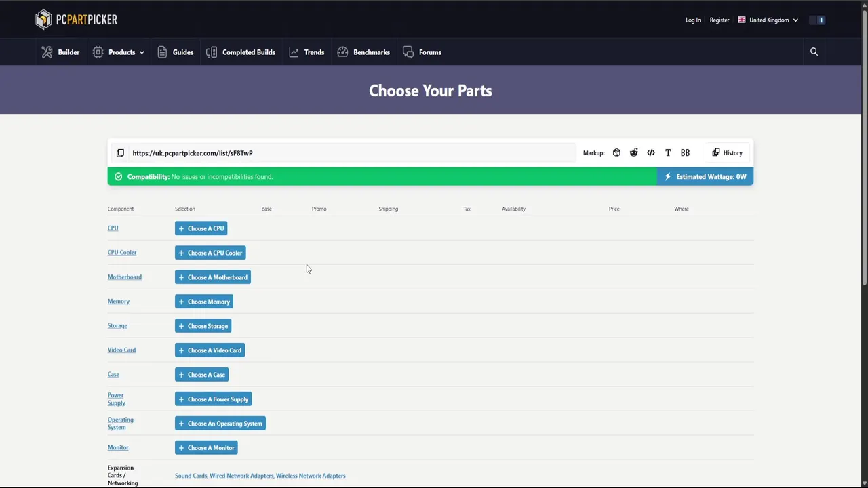Open the History button

coord(728,153)
